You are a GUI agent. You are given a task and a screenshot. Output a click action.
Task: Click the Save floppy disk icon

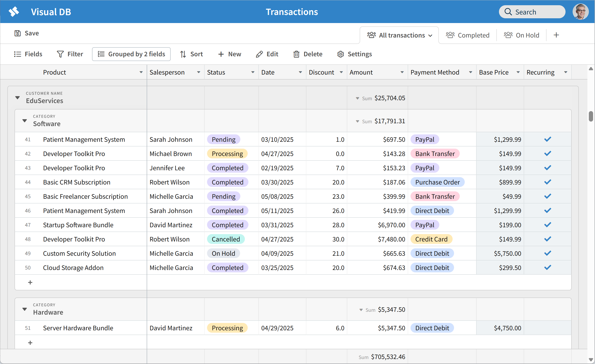tap(17, 33)
